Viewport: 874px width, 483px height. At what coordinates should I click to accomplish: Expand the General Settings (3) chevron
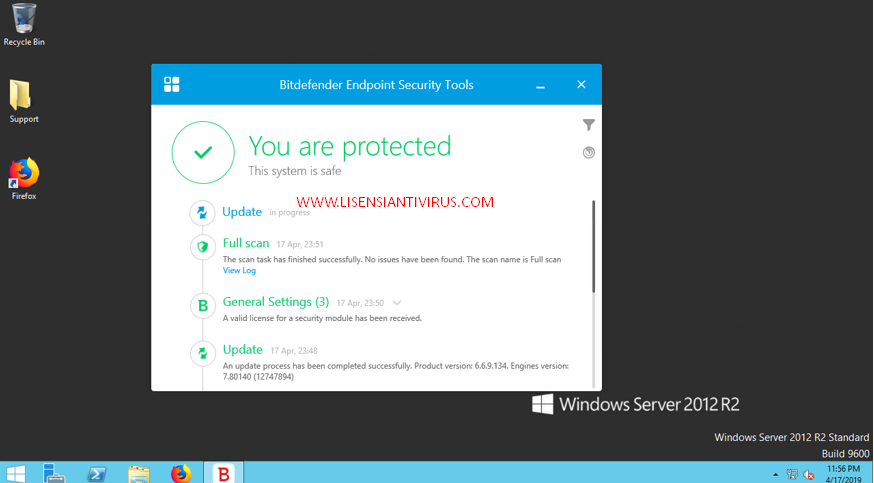tap(397, 302)
